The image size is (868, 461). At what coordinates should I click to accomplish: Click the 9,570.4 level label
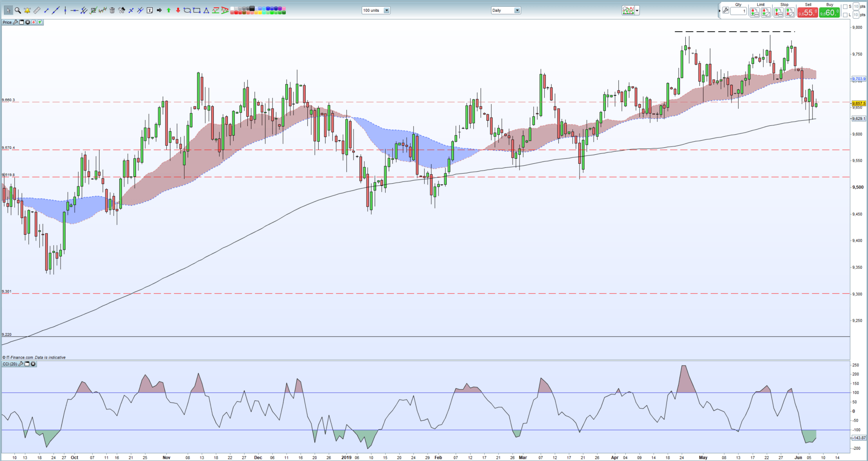point(8,148)
